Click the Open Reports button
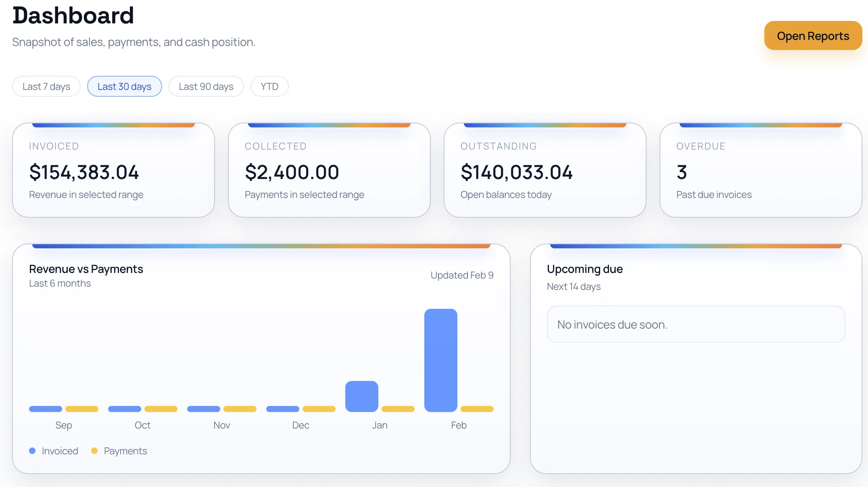Image resolution: width=868 pixels, height=487 pixels. (x=812, y=35)
